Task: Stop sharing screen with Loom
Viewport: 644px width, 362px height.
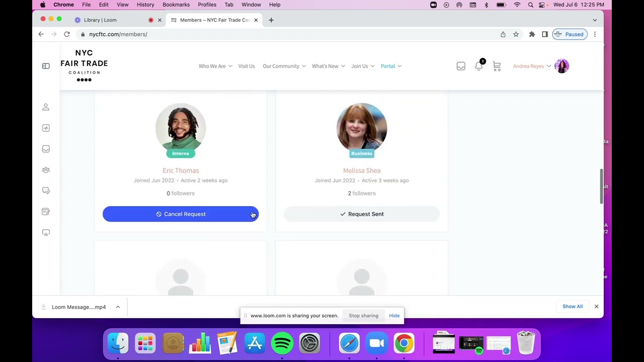Action: click(x=364, y=316)
